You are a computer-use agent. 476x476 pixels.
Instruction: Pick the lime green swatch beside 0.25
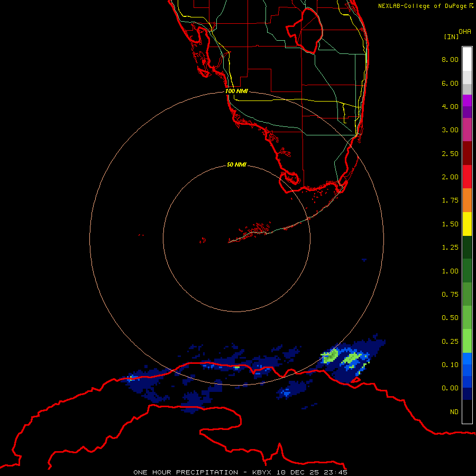pyautogui.click(x=467, y=341)
